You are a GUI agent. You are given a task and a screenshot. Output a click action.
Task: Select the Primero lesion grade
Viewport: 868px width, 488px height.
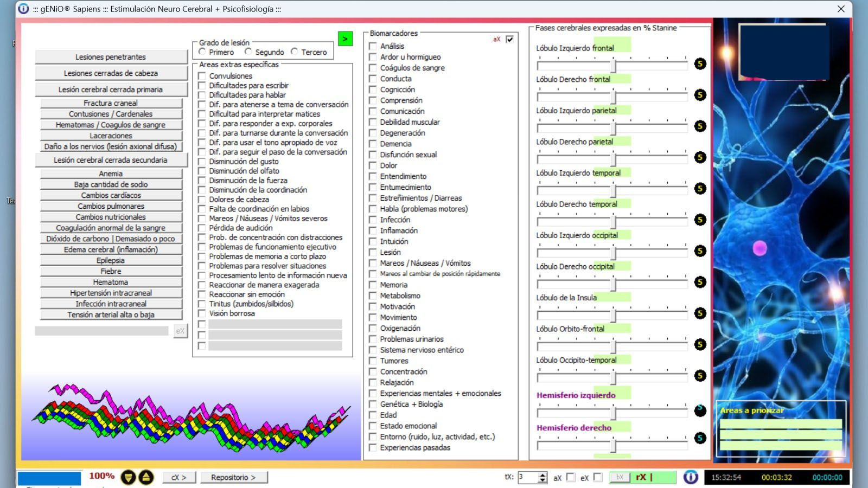tap(202, 52)
